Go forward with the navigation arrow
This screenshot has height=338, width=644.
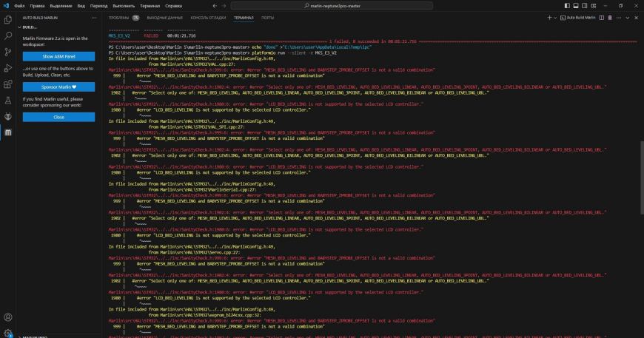[x=224, y=6]
